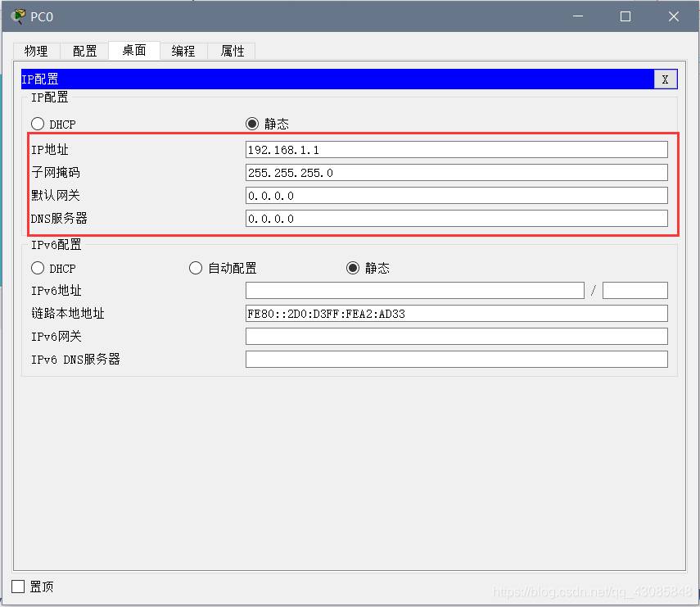Viewport: 700px width, 607px height.
Task: Switch to the 属性 tab
Action: (x=233, y=51)
